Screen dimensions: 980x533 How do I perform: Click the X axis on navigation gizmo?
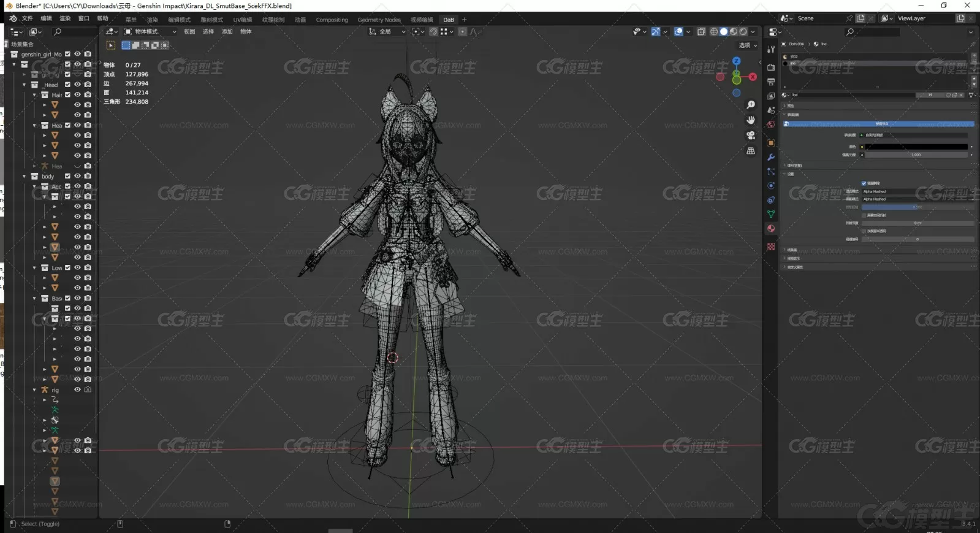(753, 77)
